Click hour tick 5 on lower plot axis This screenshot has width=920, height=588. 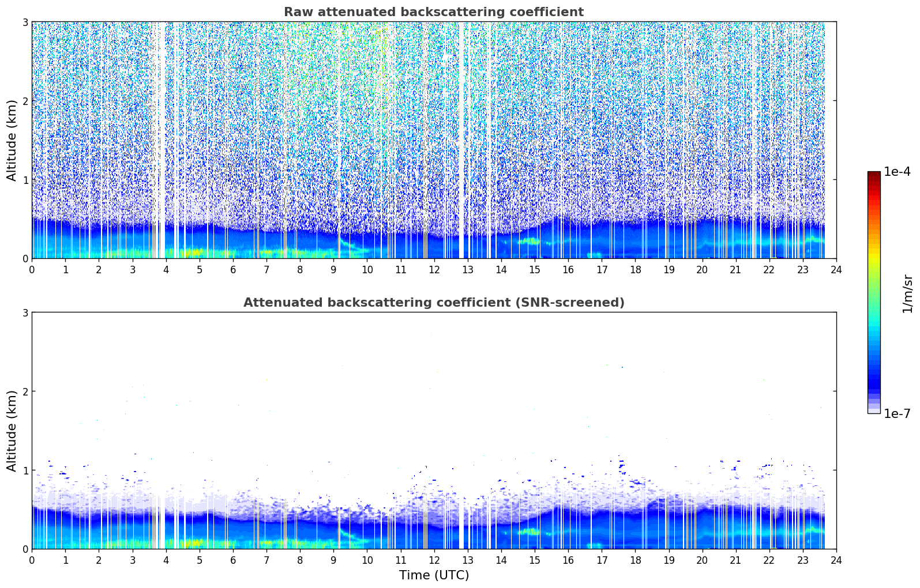[x=200, y=560]
